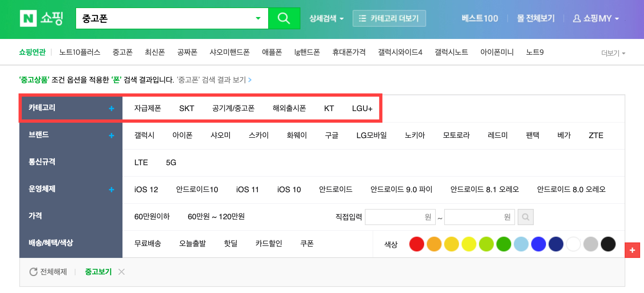Open the 카테고리 더보기 button
The width and height of the screenshot is (644, 293).
point(389,18)
